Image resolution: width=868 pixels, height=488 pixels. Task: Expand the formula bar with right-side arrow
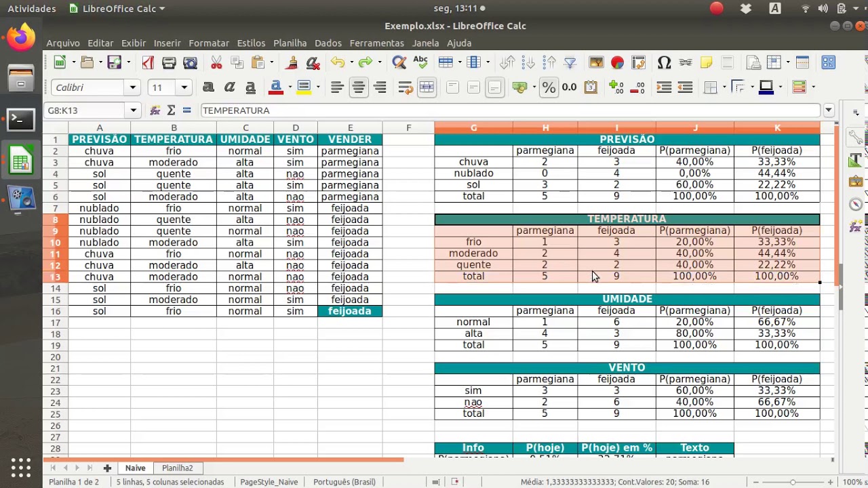pos(829,110)
